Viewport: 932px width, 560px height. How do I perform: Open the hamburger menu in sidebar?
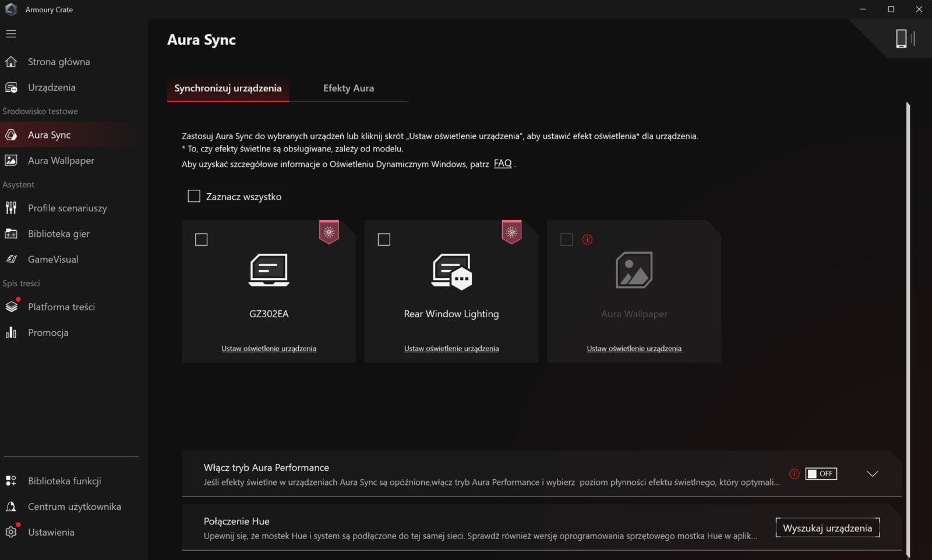pos(11,34)
